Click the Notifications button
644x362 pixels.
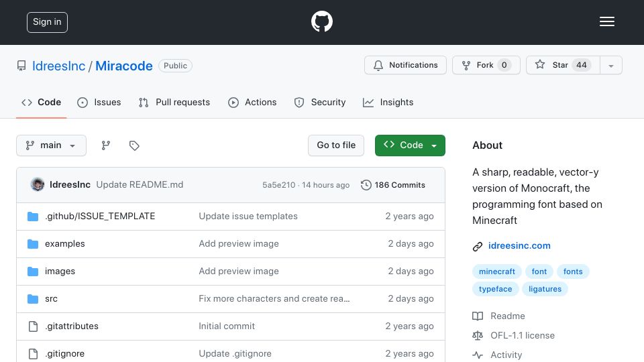405,65
